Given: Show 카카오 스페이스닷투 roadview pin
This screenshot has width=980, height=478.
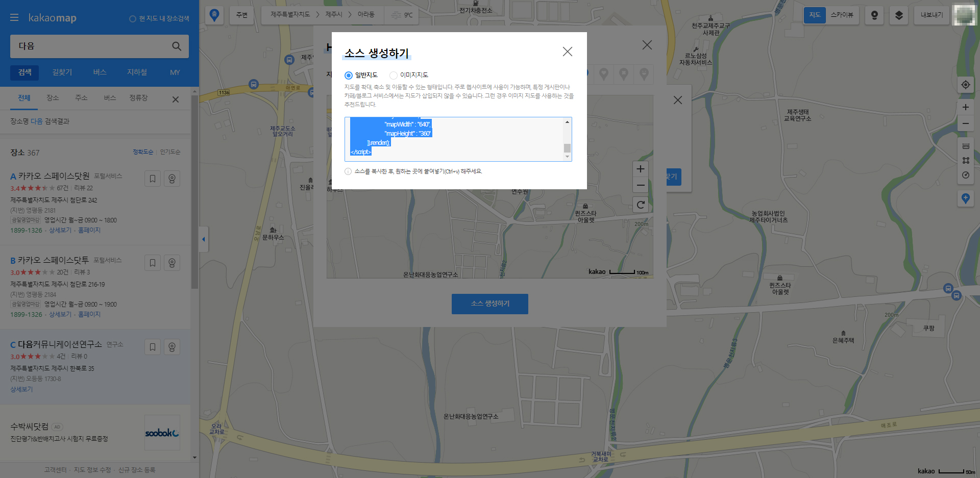Looking at the screenshot, I should pos(172,263).
